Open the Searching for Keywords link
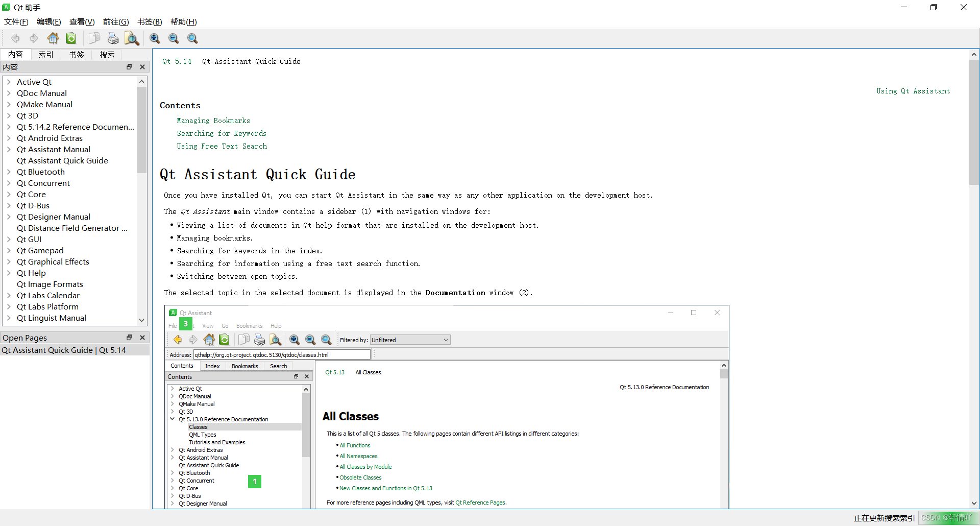980x526 pixels. click(222, 133)
